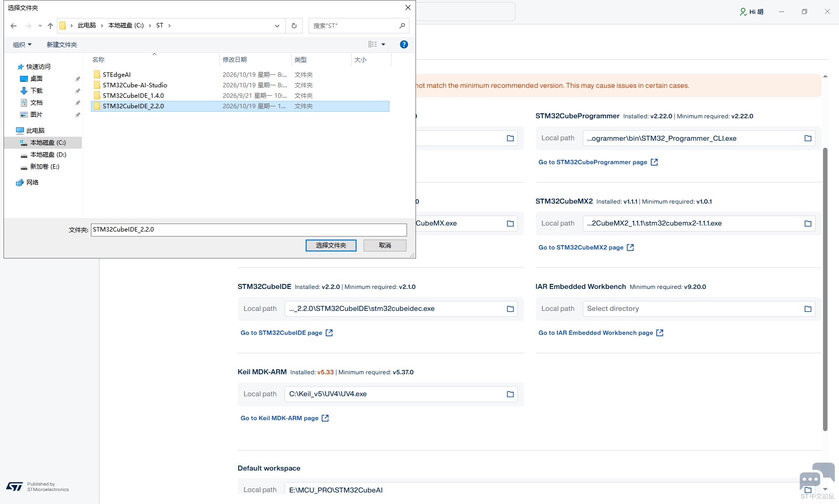Viewport: 839px width, 504px height.
Task: Cancel the folder selection dialog
Action: (x=385, y=246)
